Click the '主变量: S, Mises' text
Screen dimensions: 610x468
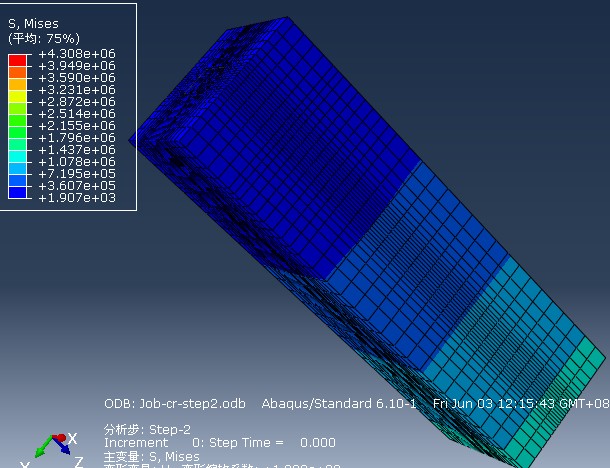151,456
